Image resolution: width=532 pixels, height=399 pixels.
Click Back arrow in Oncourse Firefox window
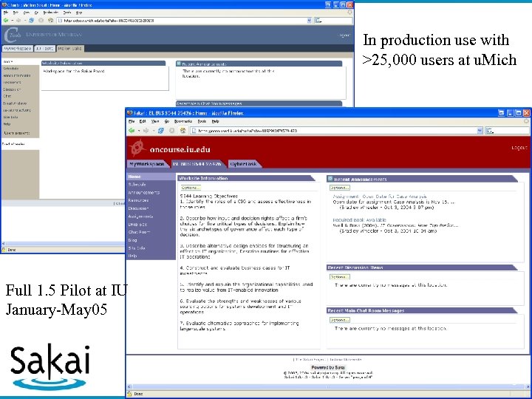(132, 131)
